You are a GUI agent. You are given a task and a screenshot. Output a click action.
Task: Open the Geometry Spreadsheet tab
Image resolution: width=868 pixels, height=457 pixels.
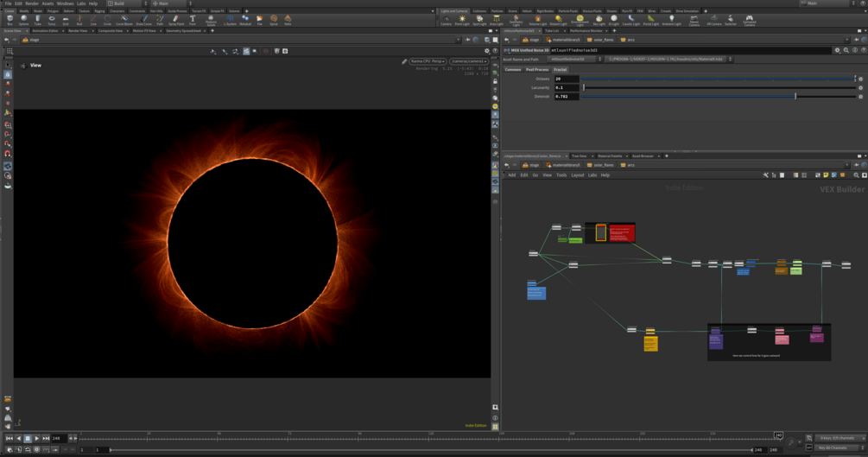(183, 30)
